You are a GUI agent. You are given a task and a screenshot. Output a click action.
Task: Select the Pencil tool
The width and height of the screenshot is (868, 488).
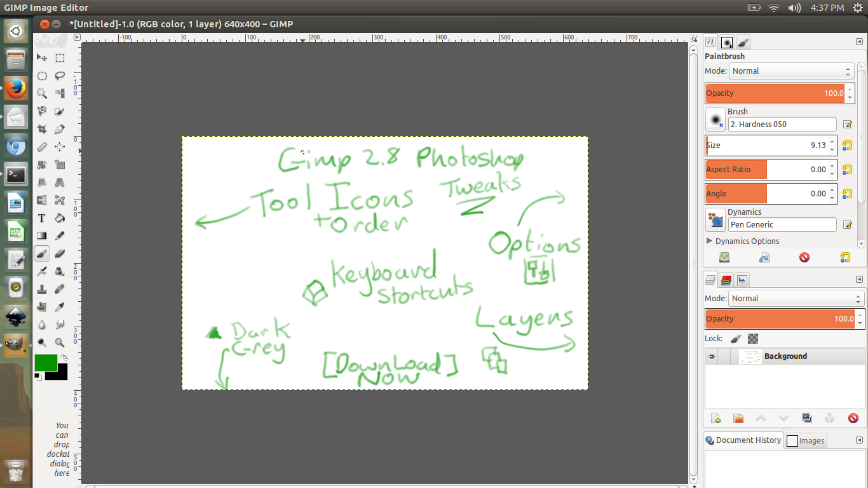point(60,236)
